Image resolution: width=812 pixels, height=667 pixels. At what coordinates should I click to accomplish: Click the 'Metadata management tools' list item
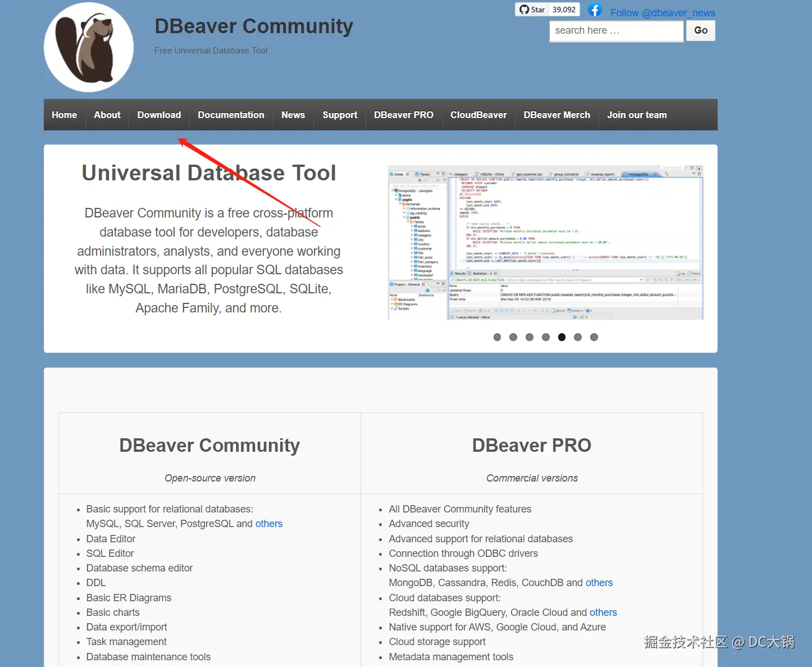[451, 657]
